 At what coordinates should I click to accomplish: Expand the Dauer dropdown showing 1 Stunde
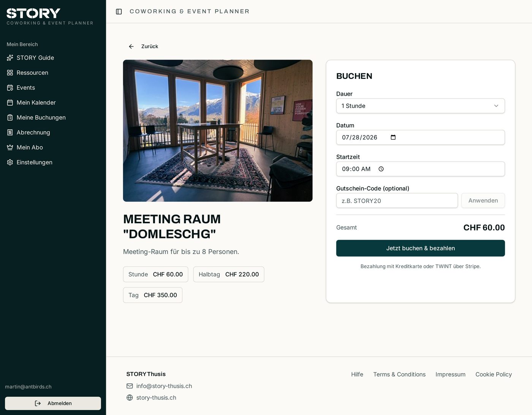click(420, 106)
